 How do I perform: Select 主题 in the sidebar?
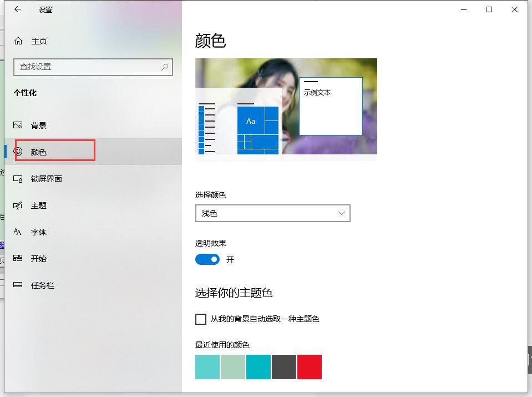39,205
